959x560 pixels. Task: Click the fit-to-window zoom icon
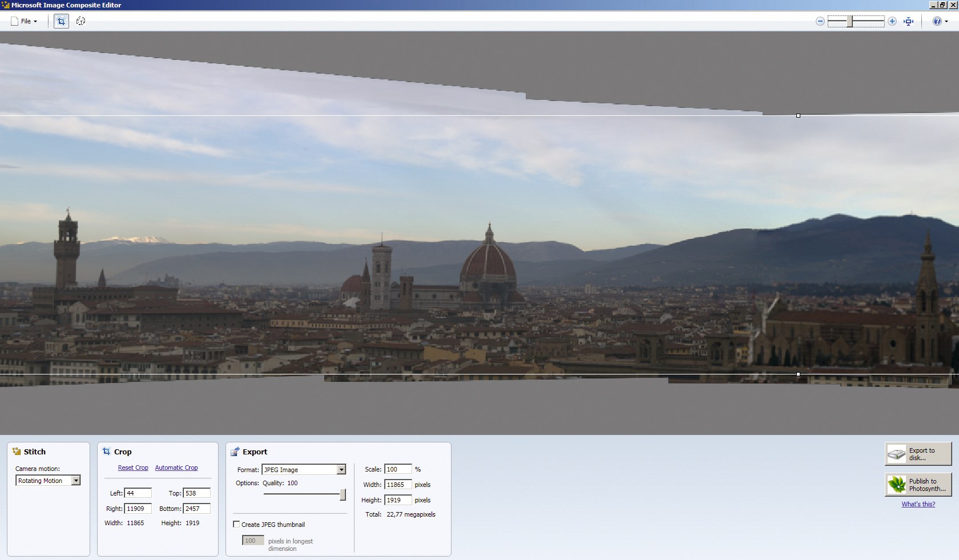pyautogui.click(x=909, y=21)
